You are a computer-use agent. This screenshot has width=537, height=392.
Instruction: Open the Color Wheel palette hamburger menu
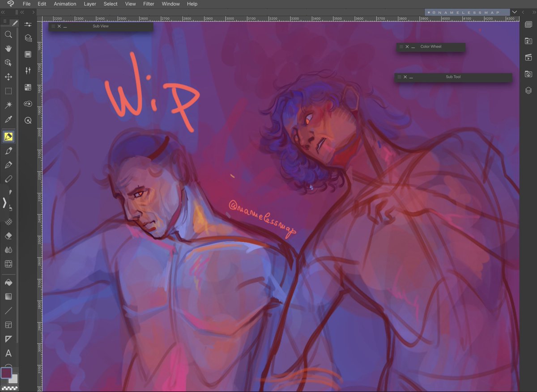point(401,46)
